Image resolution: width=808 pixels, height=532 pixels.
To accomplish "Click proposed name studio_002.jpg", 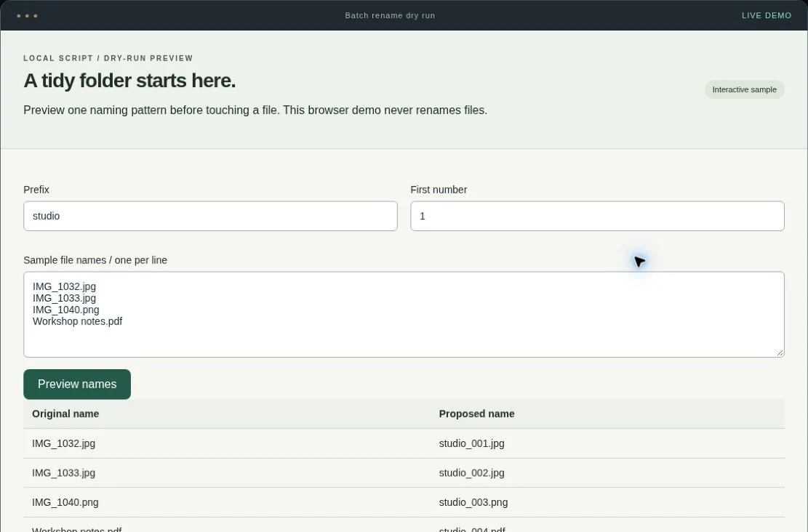I will 471,473.
